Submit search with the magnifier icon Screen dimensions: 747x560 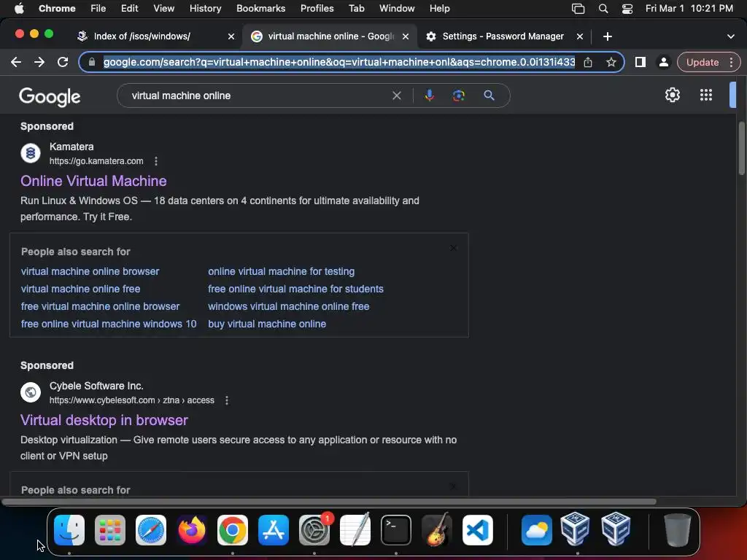(x=489, y=96)
